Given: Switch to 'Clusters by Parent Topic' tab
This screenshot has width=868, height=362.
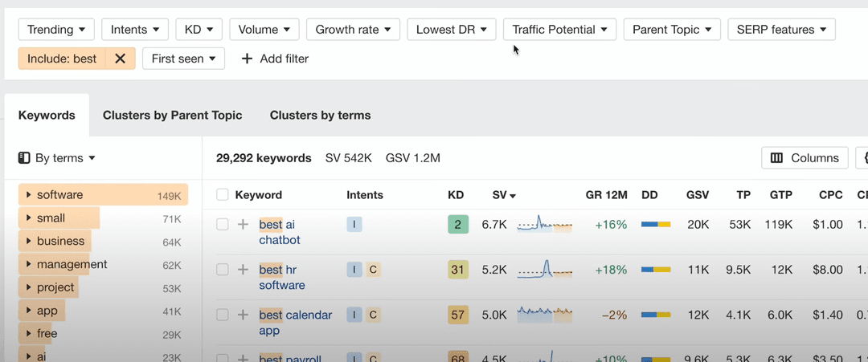Looking at the screenshot, I should coord(172,116).
